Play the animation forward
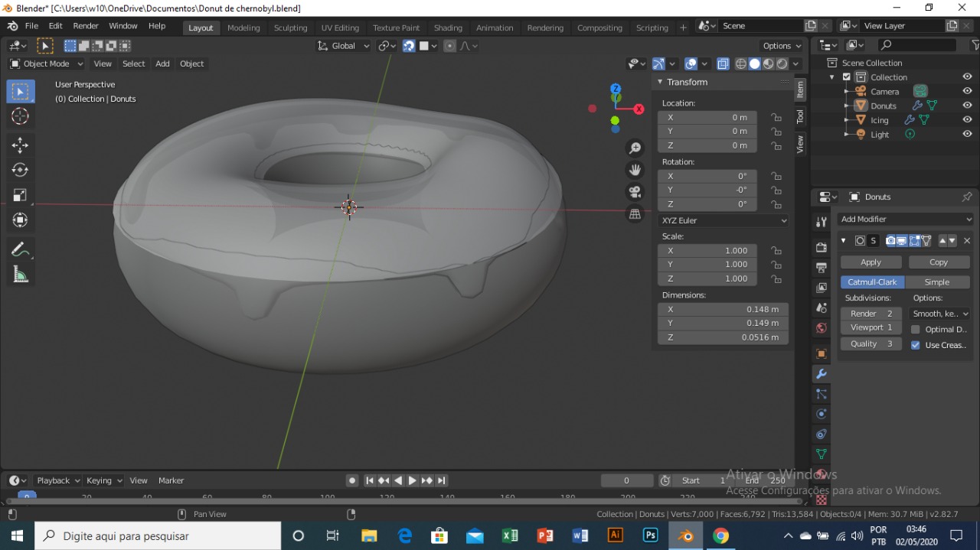980x550 pixels. coord(412,480)
